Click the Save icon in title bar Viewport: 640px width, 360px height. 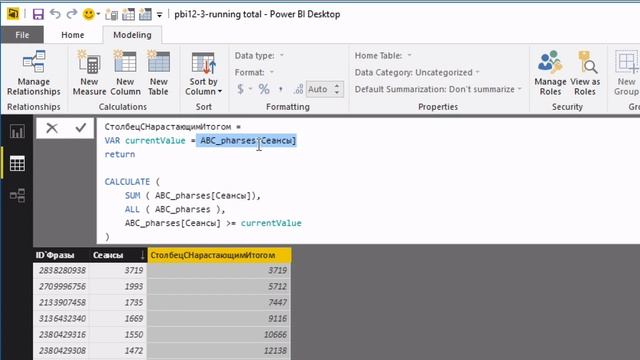coord(38,14)
